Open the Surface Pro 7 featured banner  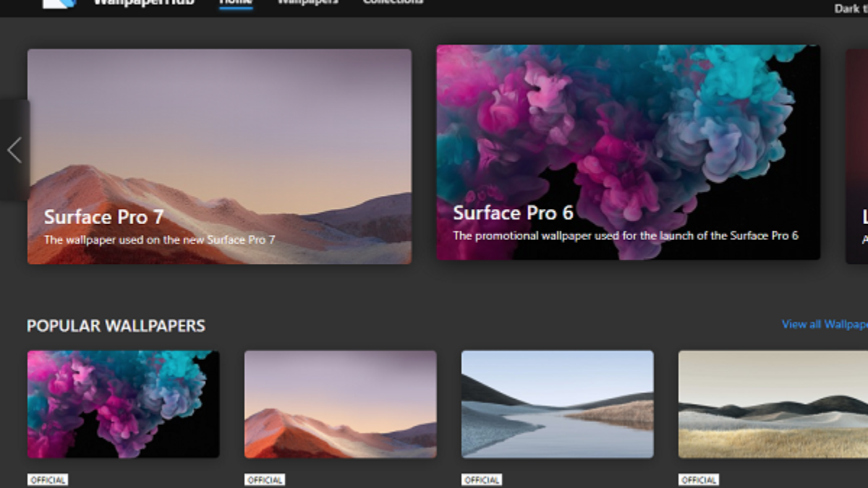[219, 156]
